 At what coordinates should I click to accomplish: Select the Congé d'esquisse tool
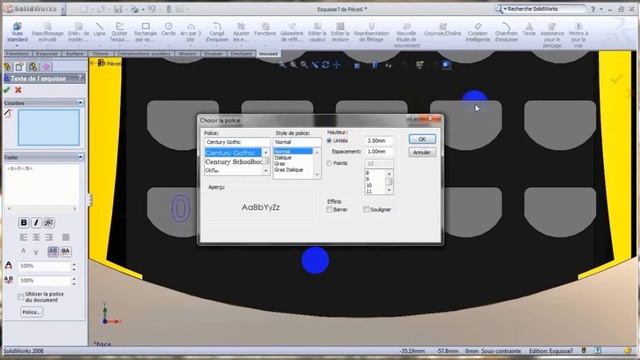[x=217, y=32]
